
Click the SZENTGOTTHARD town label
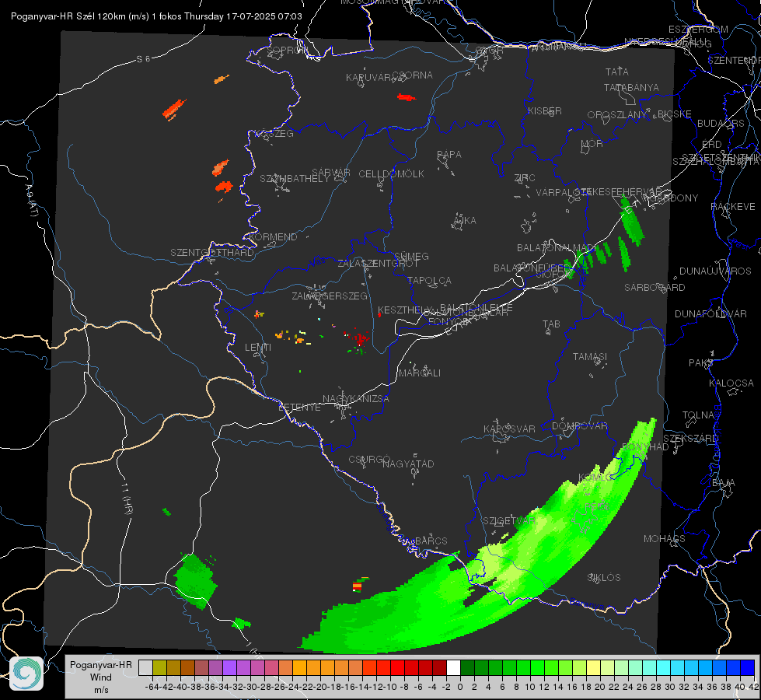[x=212, y=253]
